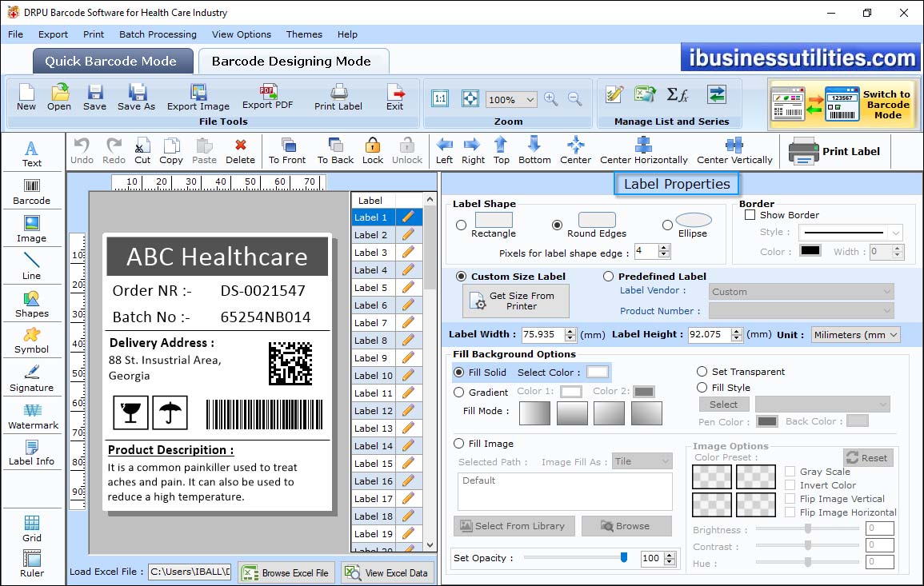Bring object To Front

[287, 151]
